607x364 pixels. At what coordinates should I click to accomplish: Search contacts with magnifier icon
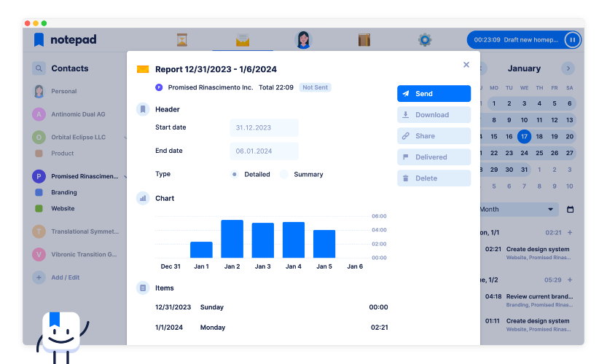pos(39,68)
